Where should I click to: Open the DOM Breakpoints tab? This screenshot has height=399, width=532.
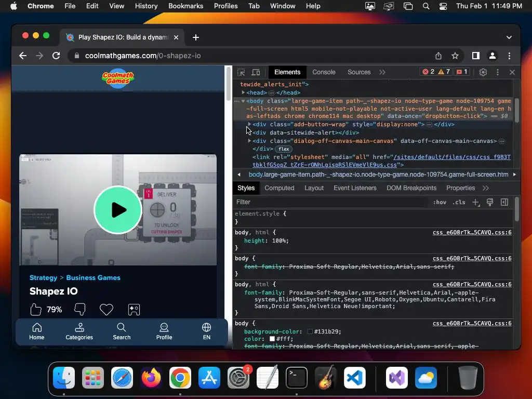[411, 188]
